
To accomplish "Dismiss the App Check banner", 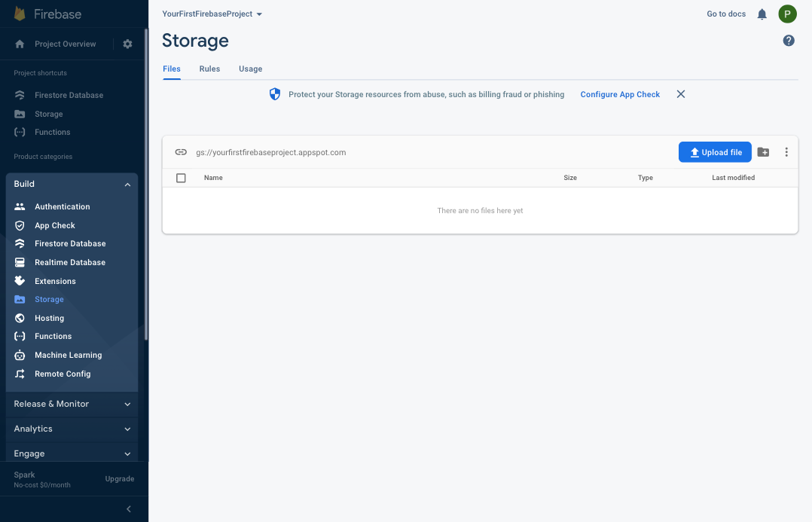I will [680, 94].
